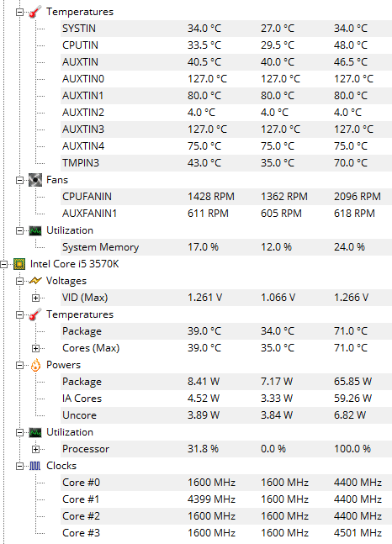Click the flame icon beside Powers
The height and width of the screenshot is (544, 392).
pyautogui.click(x=35, y=365)
